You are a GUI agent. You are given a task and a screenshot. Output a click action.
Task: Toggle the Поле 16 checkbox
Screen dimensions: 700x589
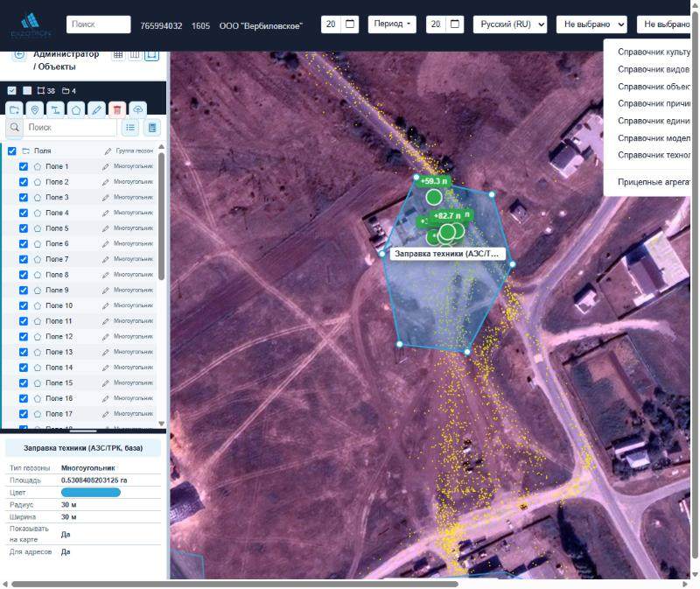click(24, 398)
